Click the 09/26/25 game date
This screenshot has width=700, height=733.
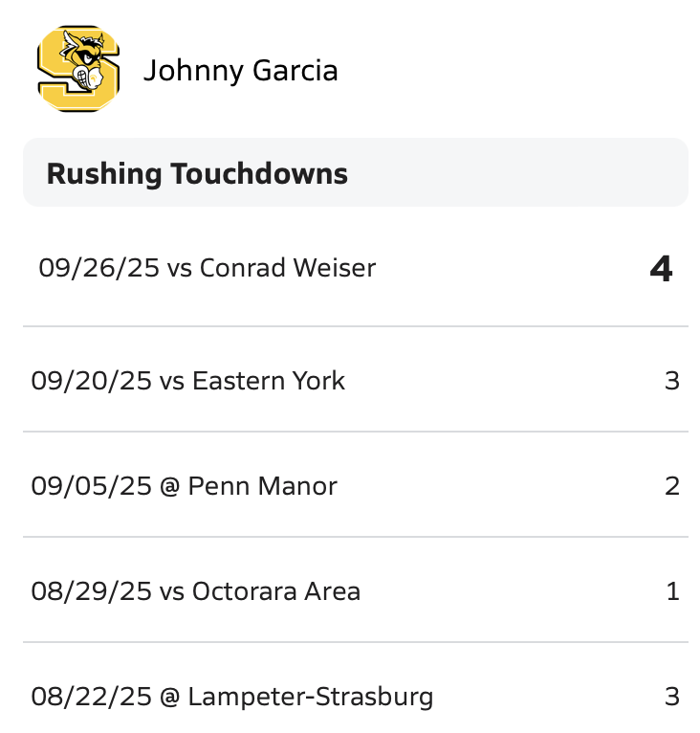pos(98,268)
